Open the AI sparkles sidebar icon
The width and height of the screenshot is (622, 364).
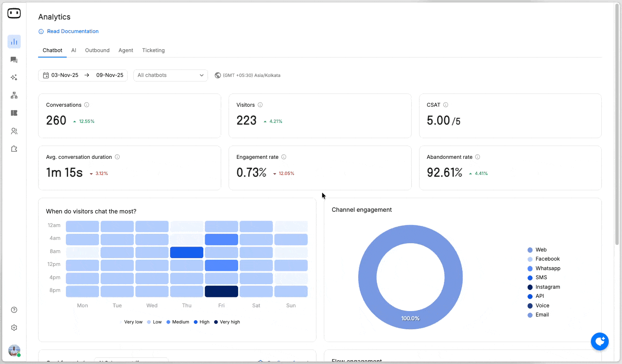tap(14, 78)
